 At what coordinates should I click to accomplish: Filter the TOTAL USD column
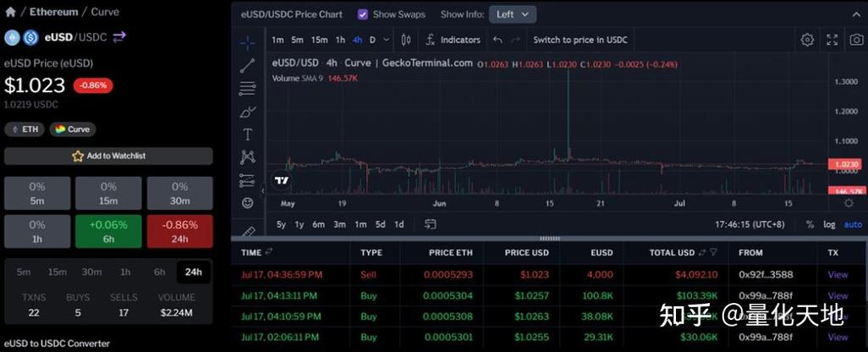click(x=714, y=252)
